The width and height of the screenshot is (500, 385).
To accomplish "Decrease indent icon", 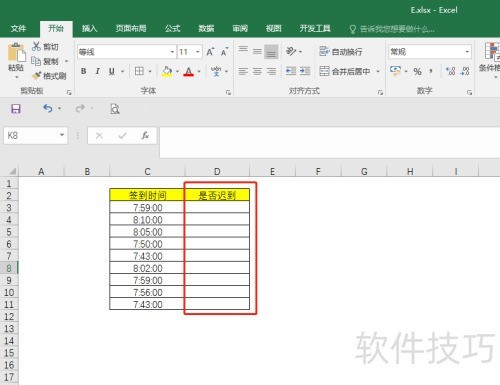I will click(291, 71).
